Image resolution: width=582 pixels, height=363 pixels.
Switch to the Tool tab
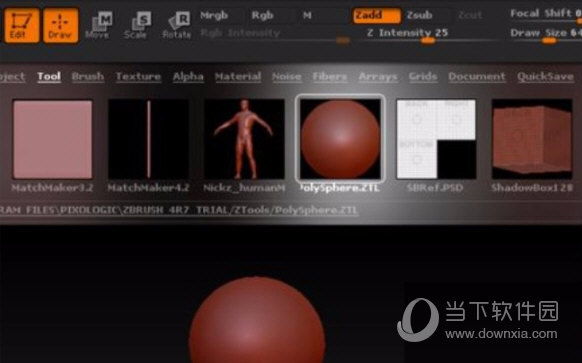tap(49, 76)
